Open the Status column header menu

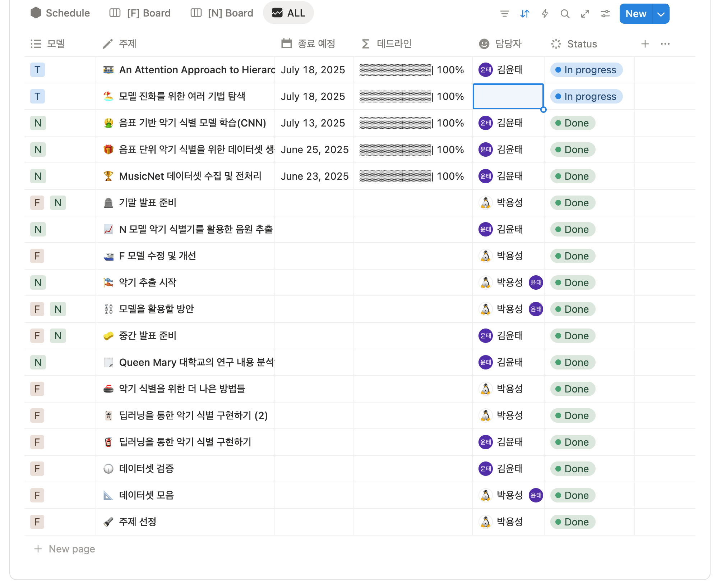pyautogui.click(x=582, y=44)
